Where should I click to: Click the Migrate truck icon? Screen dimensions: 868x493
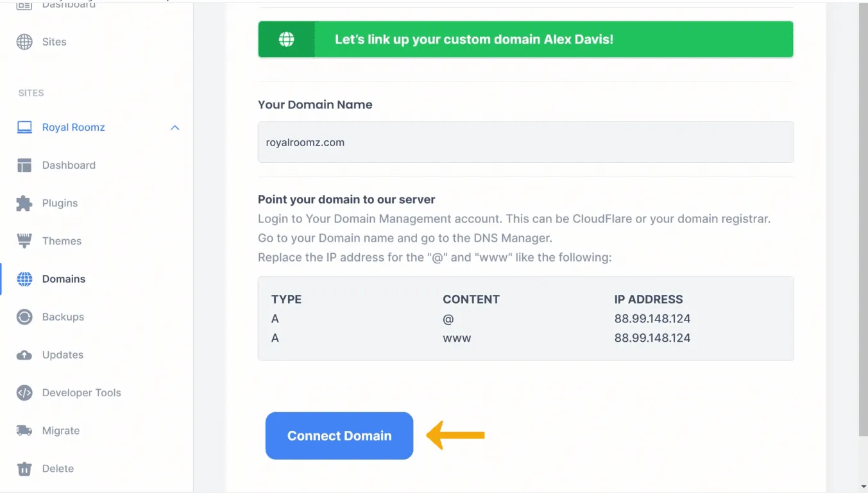pos(24,431)
